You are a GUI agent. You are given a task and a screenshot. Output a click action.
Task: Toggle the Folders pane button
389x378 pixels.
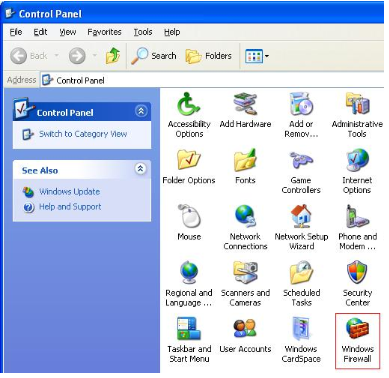tap(209, 56)
